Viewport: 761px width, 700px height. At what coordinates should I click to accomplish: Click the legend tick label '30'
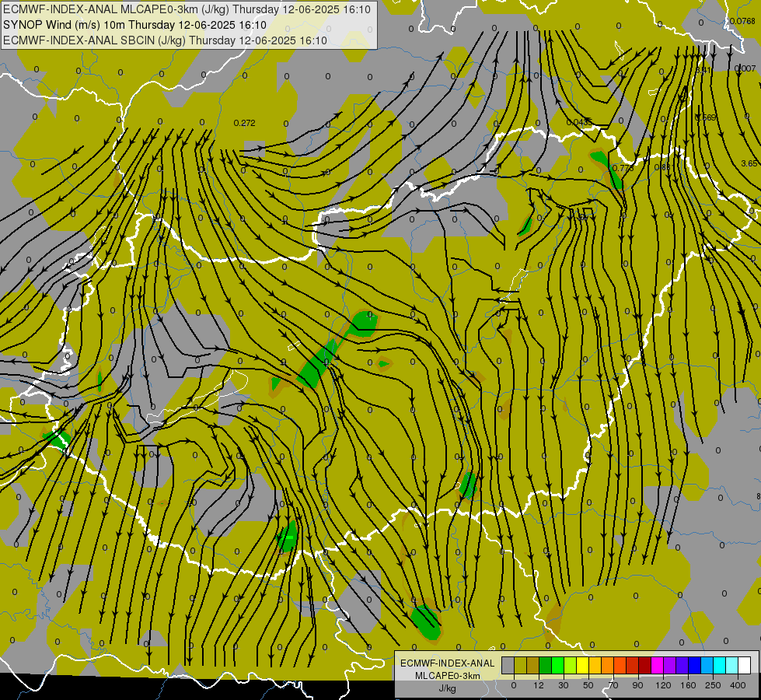[564, 685]
